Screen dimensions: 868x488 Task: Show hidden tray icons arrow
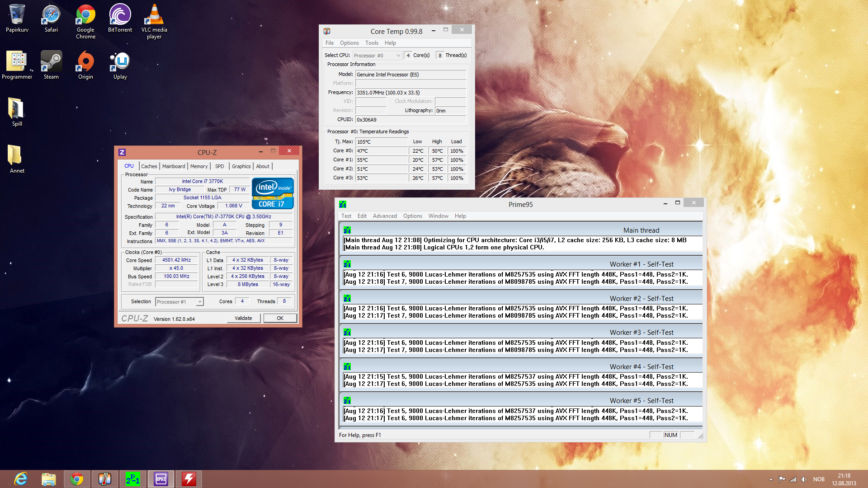tap(771, 479)
